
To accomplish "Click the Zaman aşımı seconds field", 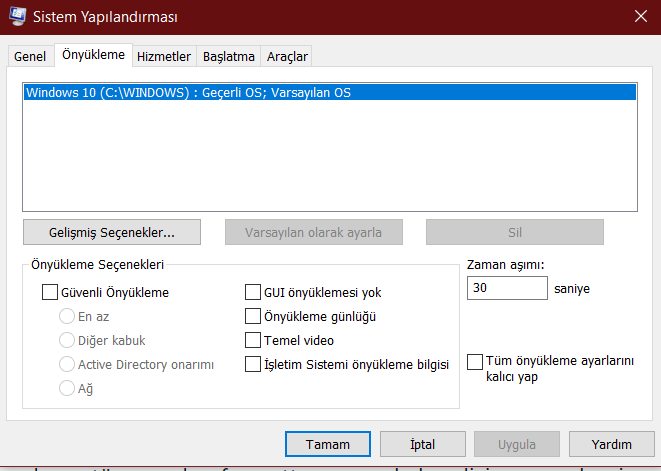I will click(507, 288).
